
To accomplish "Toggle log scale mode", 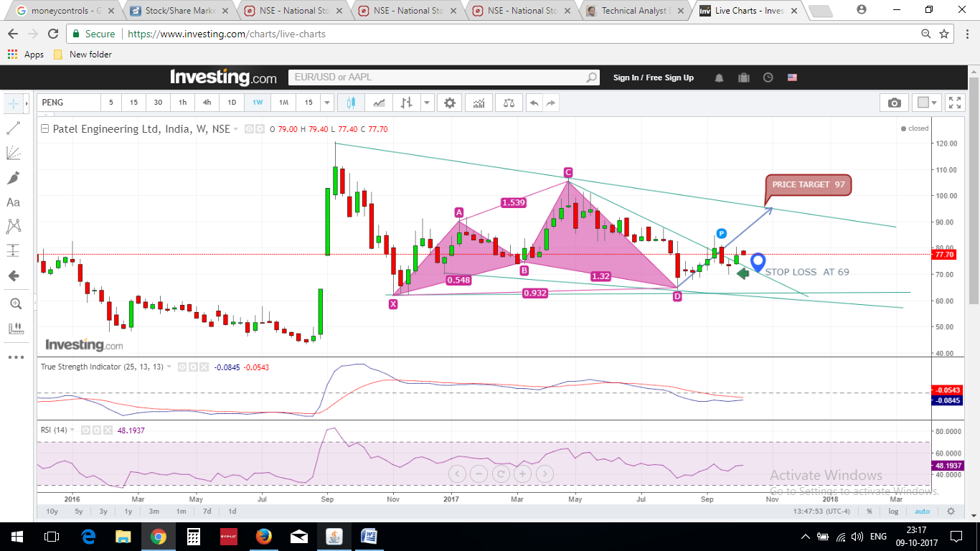I will click(892, 512).
